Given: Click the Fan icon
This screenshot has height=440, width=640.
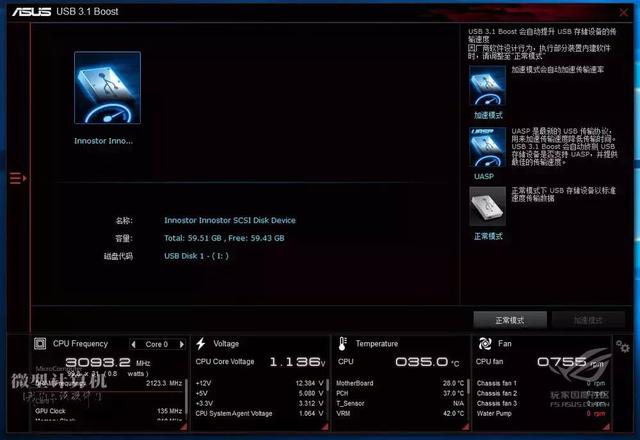Looking at the screenshot, I should [485, 344].
